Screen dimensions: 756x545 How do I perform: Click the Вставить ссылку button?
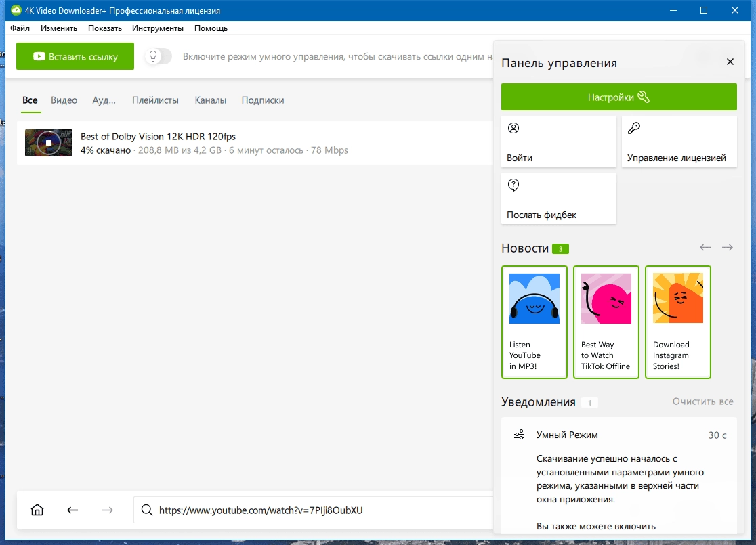coord(75,56)
